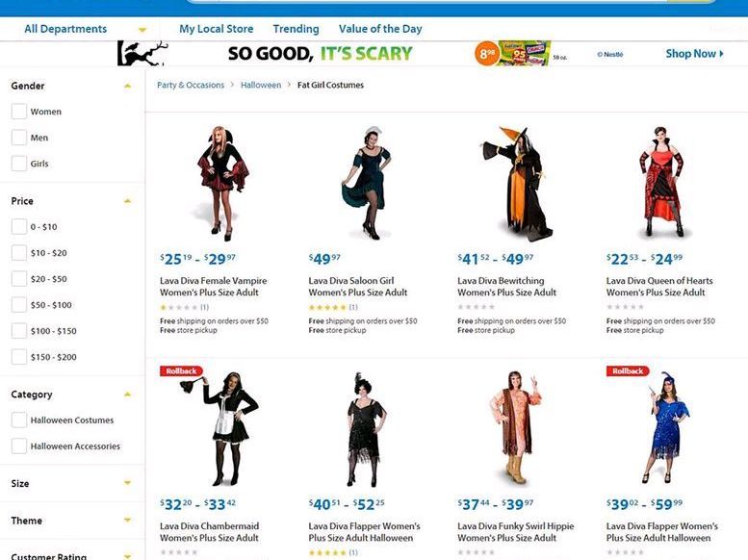Open the Party & Occasions breadcrumb link
Viewport: 748px width, 560px height.
[191, 86]
